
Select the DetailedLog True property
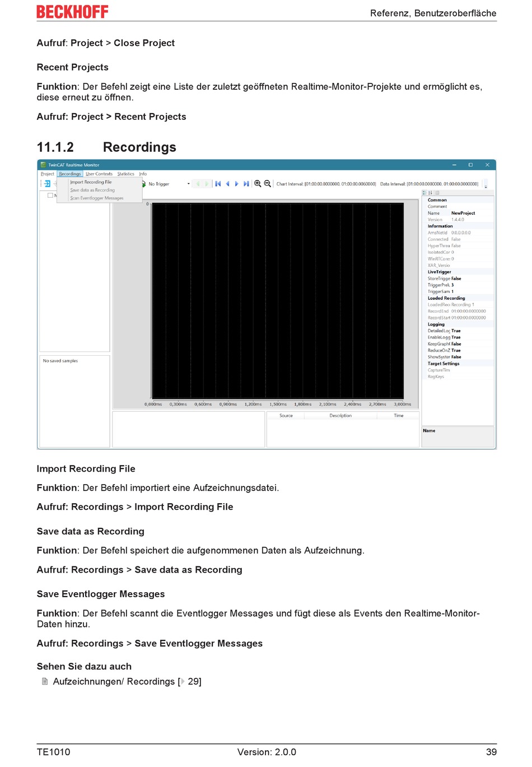(x=459, y=331)
